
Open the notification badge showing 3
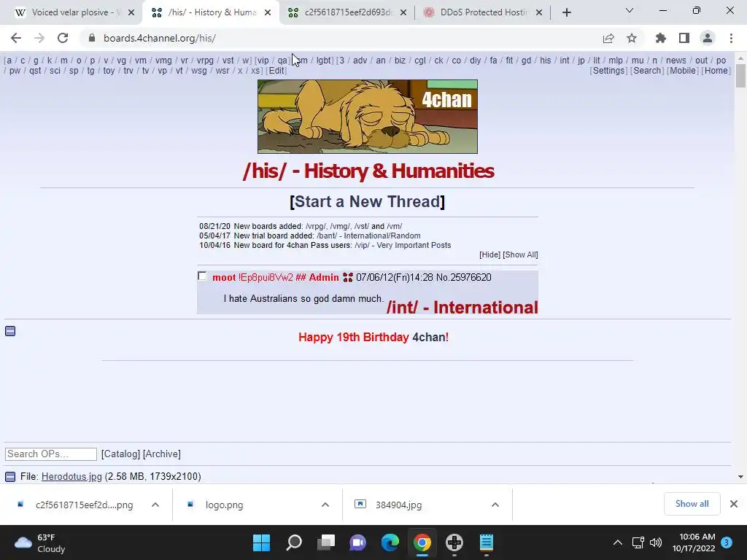727,542
